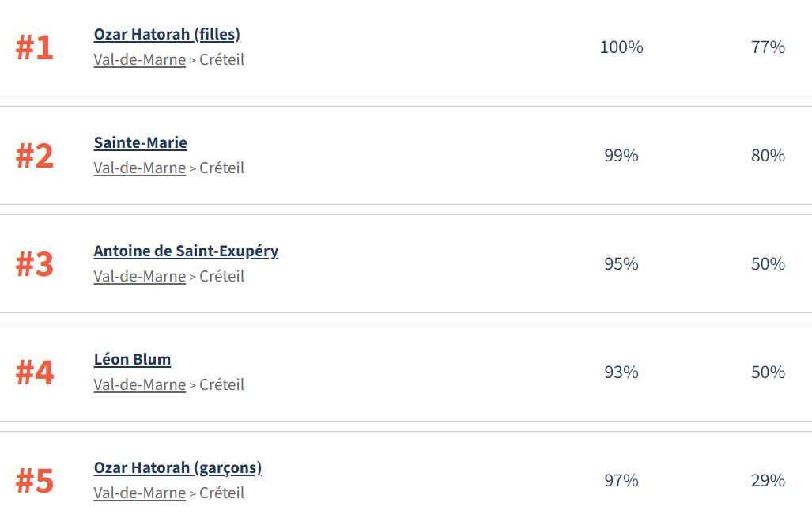This screenshot has width=812, height=518.
Task: Click the #4 rank label
Action: 35,373
